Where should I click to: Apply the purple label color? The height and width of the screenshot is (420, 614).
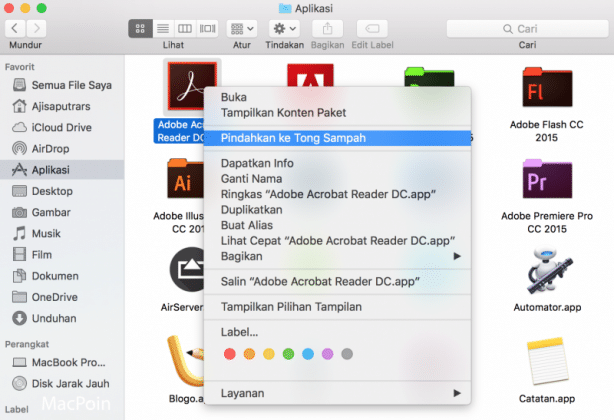pos(327,354)
